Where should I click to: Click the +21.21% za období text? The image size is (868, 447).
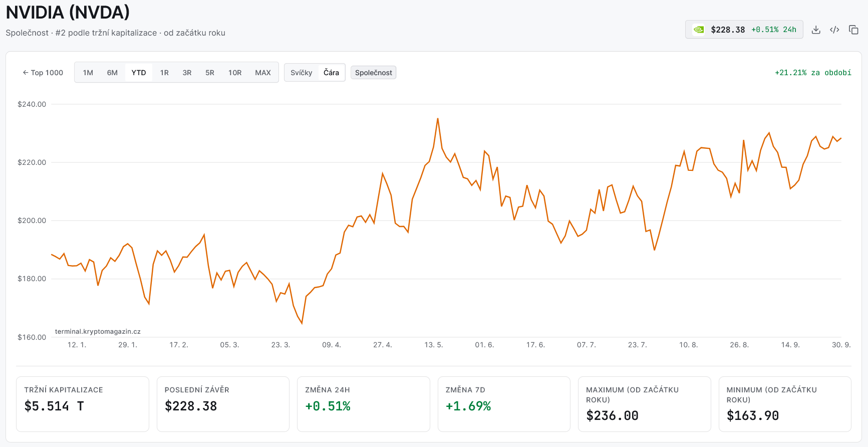click(x=813, y=73)
